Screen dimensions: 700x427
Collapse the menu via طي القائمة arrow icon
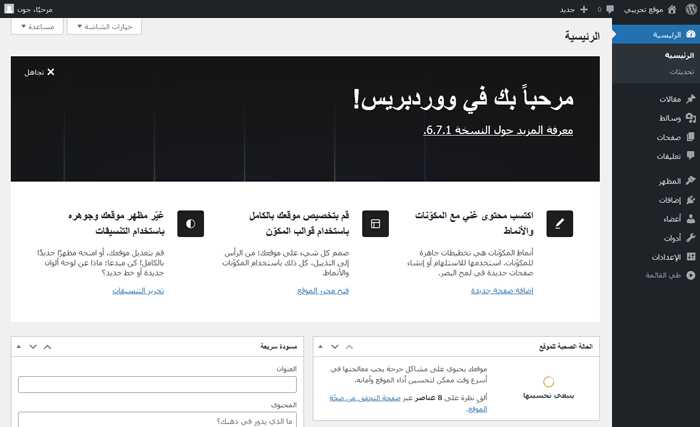pyautogui.click(x=691, y=275)
